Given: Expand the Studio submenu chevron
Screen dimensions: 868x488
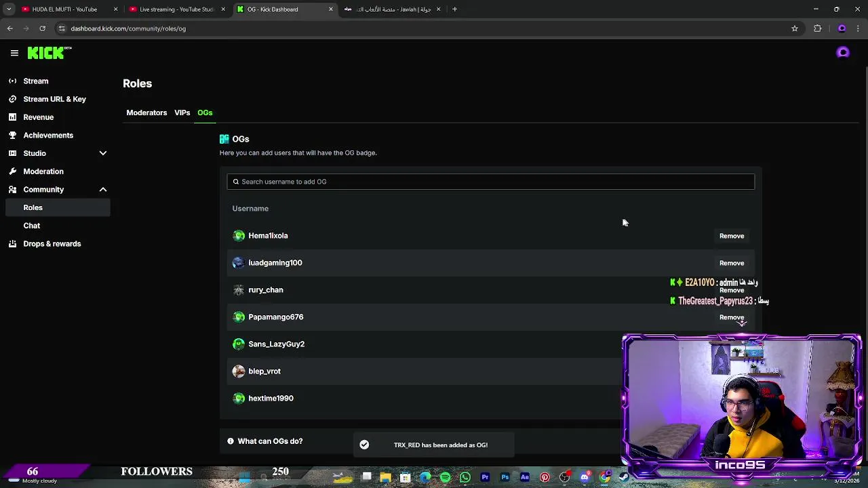Looking at the screenshot, I should pos(103,153).
